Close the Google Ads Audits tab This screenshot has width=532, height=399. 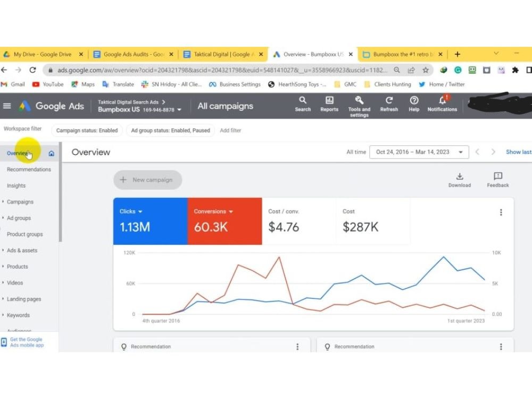click(171, 54)
